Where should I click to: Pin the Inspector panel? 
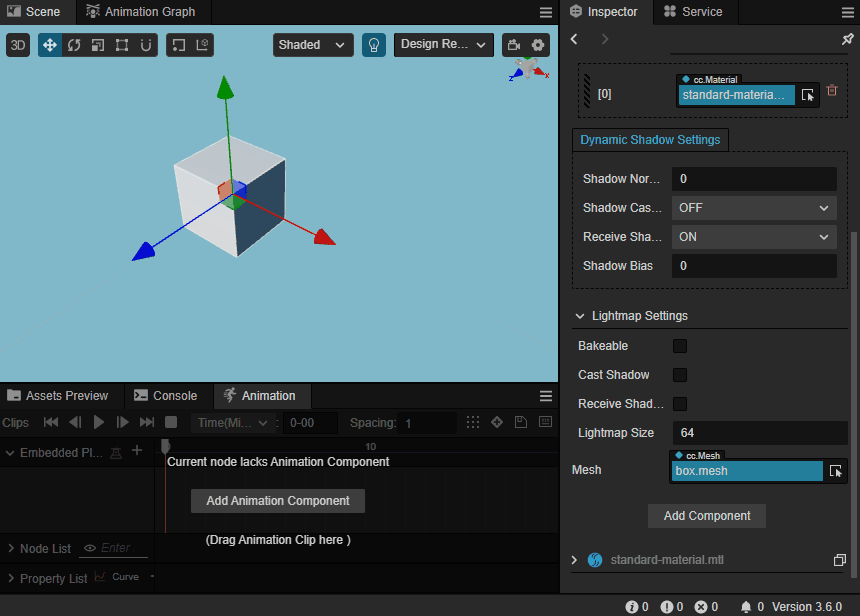[847, 39]
